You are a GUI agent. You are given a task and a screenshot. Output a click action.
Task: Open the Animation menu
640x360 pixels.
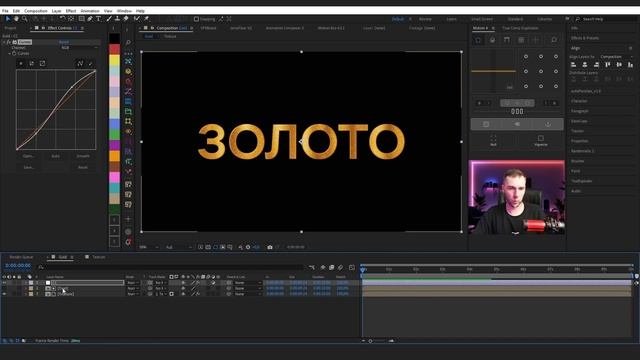90,11
